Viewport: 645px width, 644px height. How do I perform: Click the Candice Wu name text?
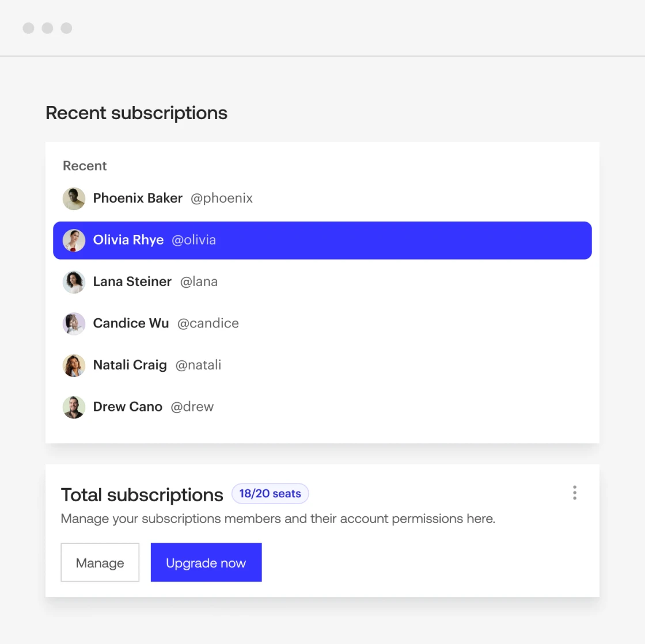(x=131, y=323)
